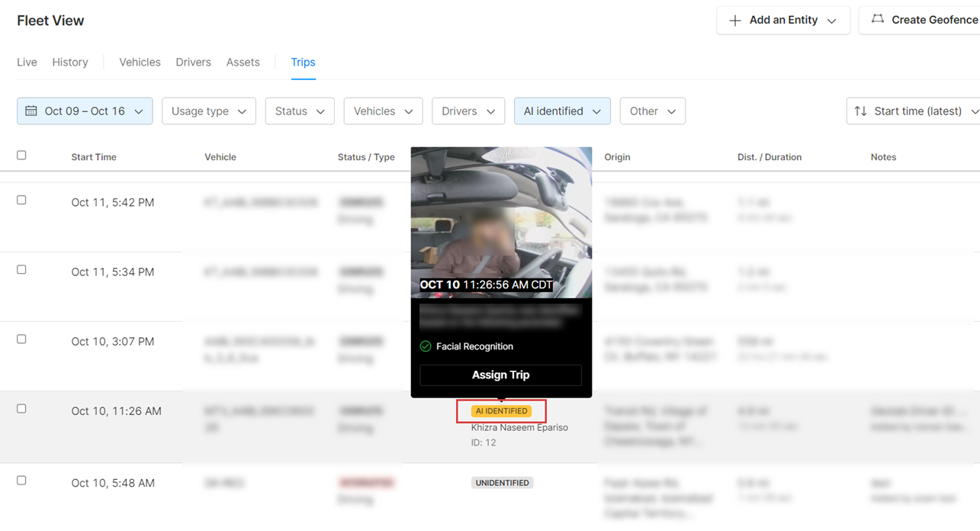The height and width of the screenshot is (531, 980).
Task: Click the sort arrows icon by Start time
Action: point(860,111)
